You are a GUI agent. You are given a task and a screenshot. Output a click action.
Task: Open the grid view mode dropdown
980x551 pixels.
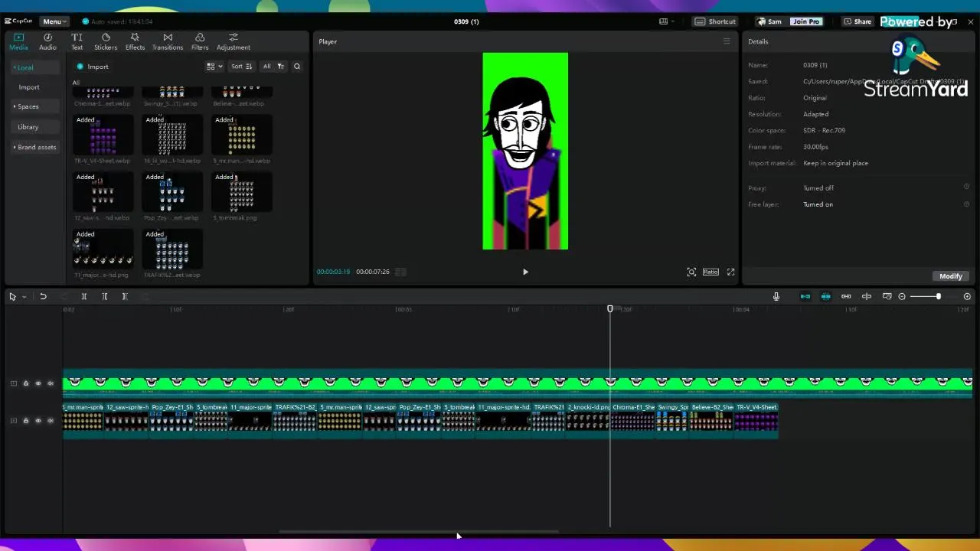214,67
